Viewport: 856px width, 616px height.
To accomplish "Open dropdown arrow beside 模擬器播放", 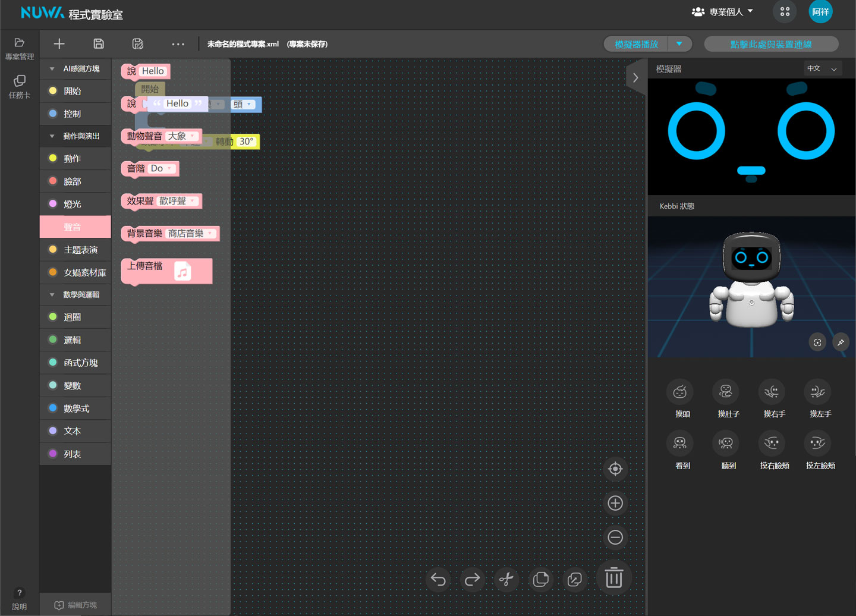I will point(679,44).
